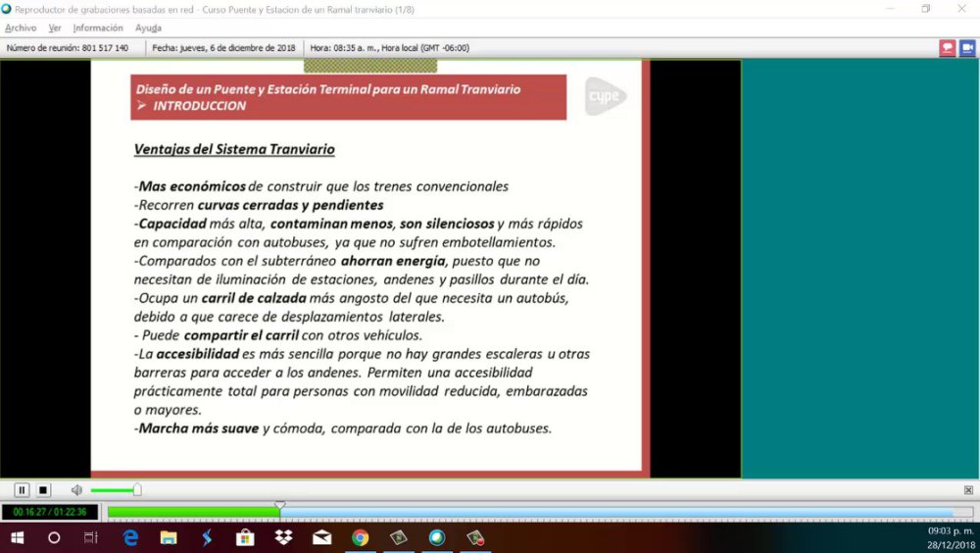Screen dimensions: 980x553
Task: Open Microsoft Store from taskbar
Action: tap(245, 537)
